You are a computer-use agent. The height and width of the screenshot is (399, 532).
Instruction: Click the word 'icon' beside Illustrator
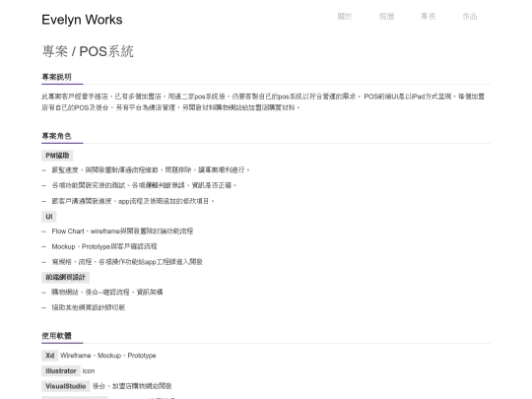click(89, 370)
